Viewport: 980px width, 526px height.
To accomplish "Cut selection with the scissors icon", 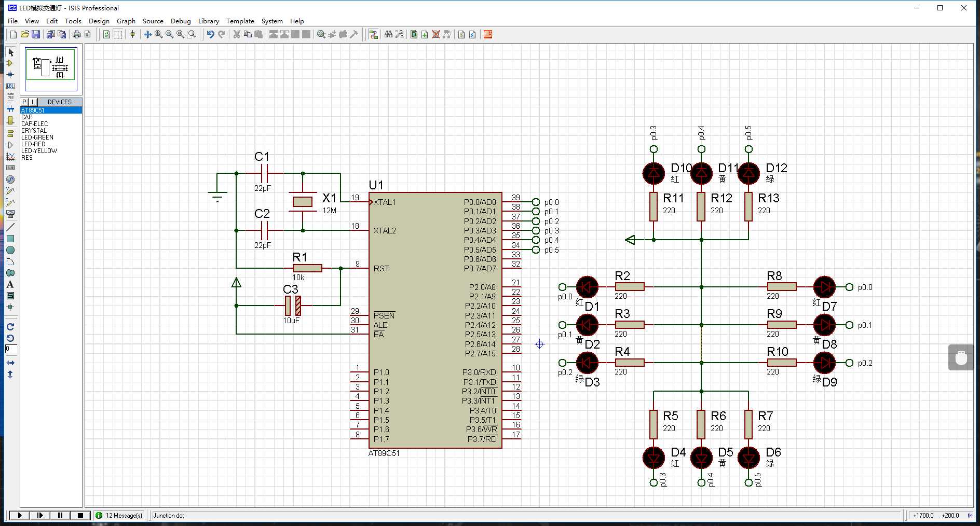I will pyautogui.click(x=237, y=34).
